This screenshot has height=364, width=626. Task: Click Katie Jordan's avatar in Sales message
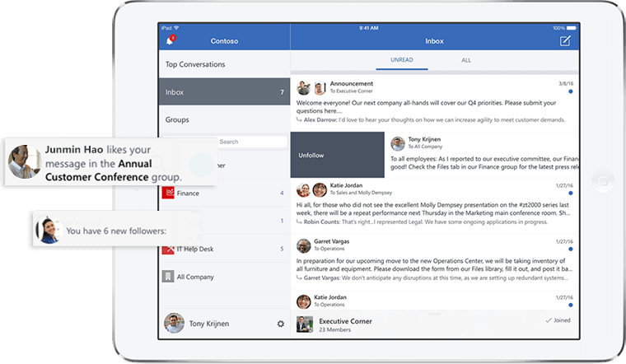point(303,190)
